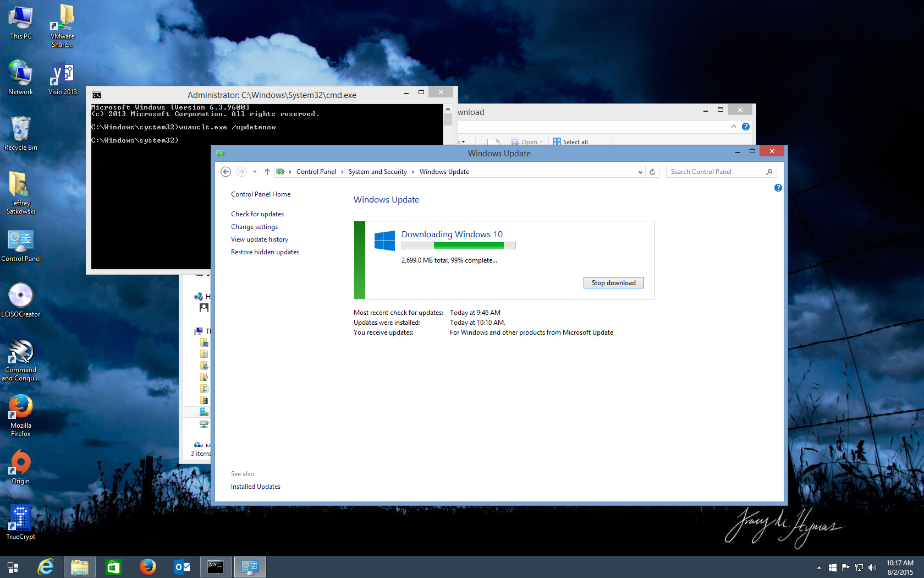This screenshot has height=578, width=924.
Task: Open the cmd.exe window system menu icon
Action: [x=97, y=95]
